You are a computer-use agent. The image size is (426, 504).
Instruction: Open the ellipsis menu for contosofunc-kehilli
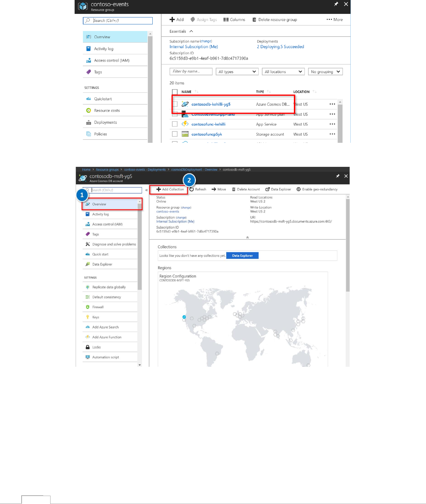[x=332, y=124]
